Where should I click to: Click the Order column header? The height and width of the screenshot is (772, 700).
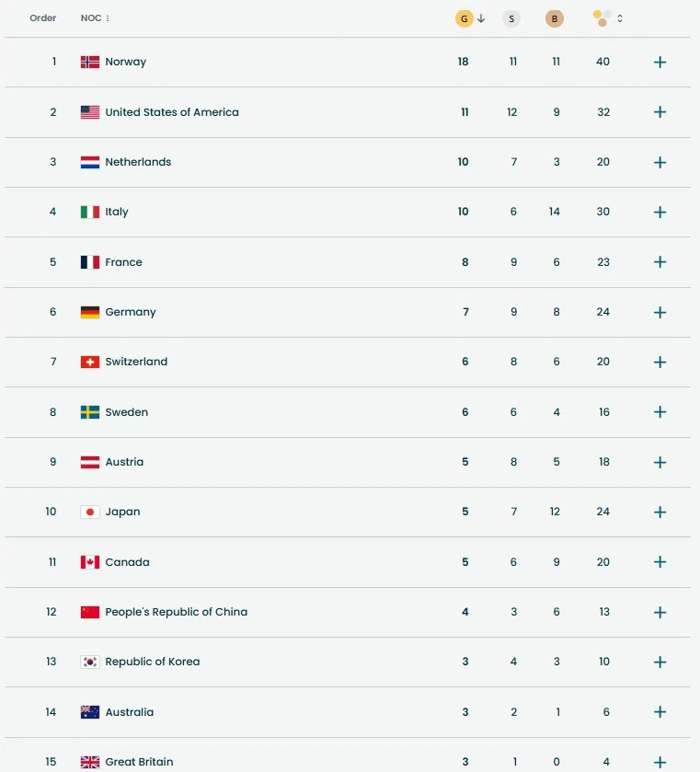(43, 18)
